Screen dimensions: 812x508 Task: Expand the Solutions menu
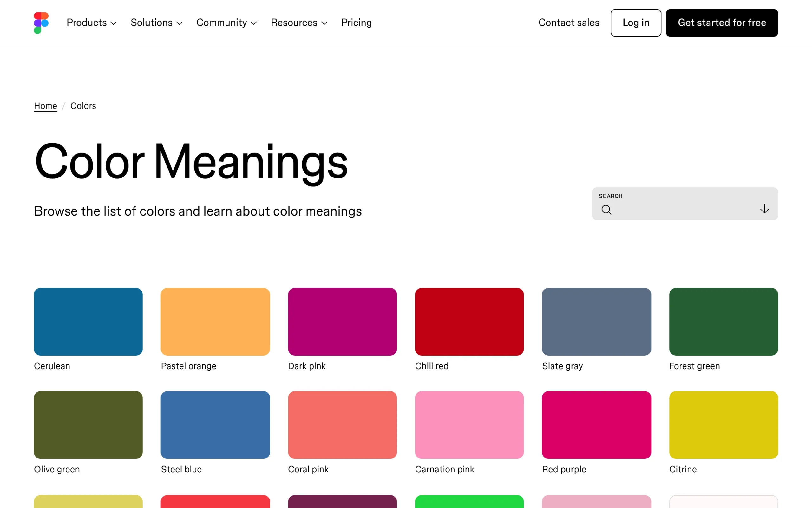tap(156, 23)
